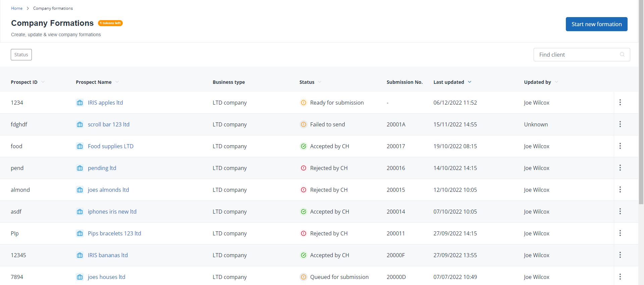Open the actions menu for IRIS bananas ltd

pos(620,255)
